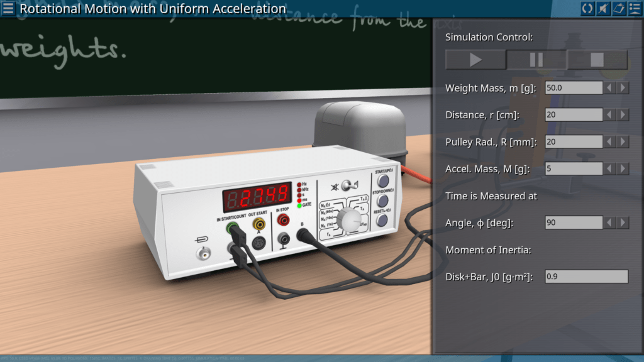Turn the mode selector knob on the counter
Screen dimensions: 644x362
(348, 219)
